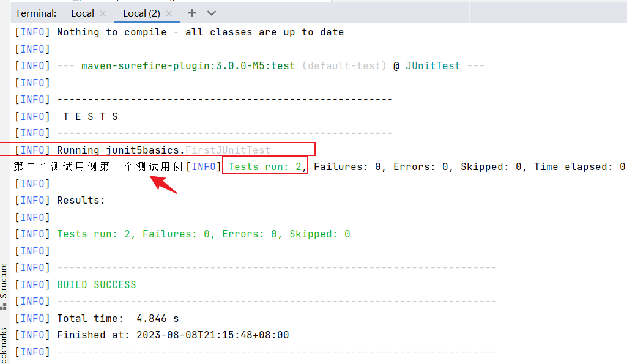Click the Chinese test case output text

(x=98, y=166)
